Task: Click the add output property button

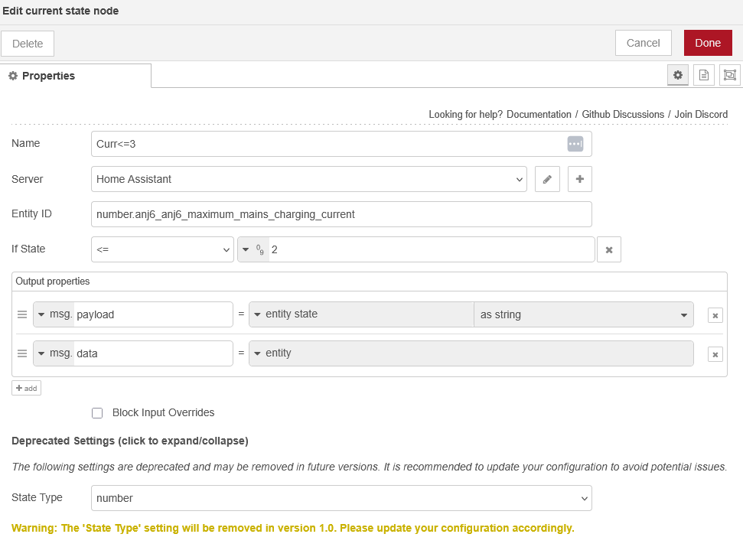Action: pos(26,388)
